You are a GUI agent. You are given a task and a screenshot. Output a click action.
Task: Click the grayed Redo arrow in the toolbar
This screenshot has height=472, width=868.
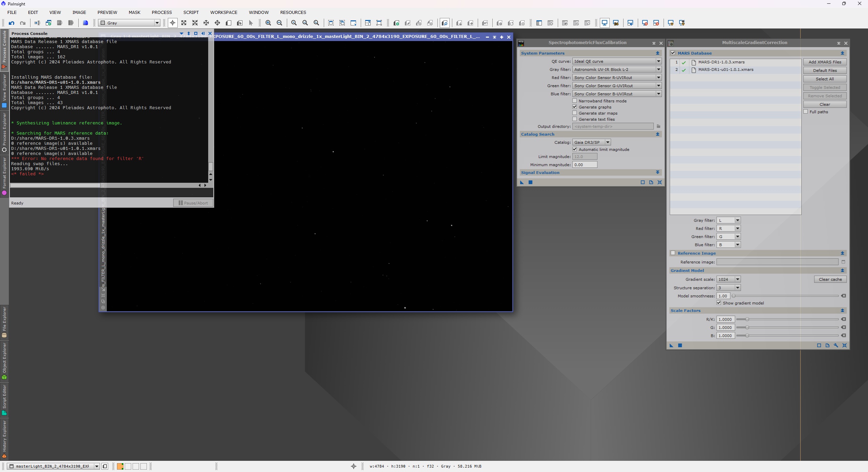(x=23, y=23)
